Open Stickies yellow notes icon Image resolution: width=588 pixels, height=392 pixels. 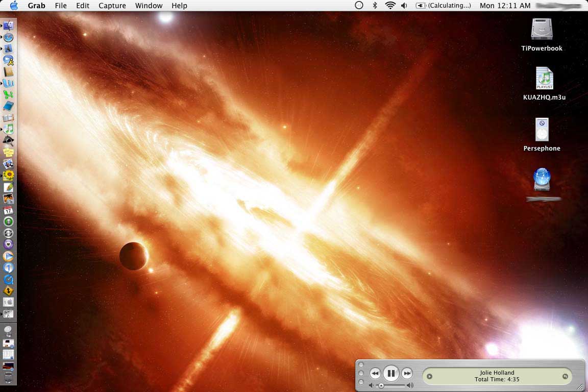8,152
